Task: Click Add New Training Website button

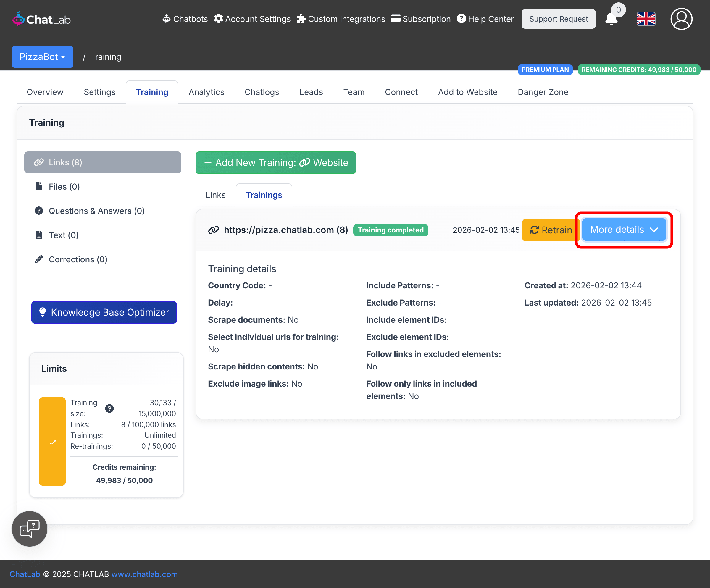Action: coord(275,163)
